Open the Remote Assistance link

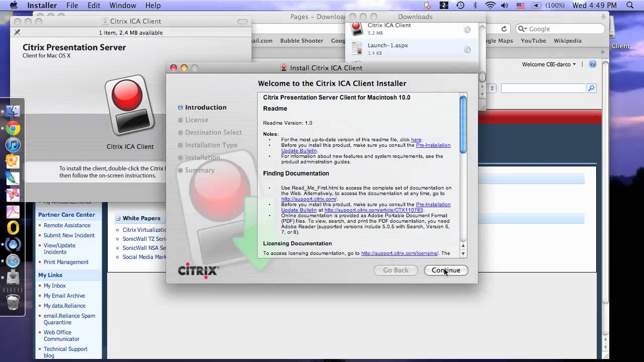coord(67,225)
